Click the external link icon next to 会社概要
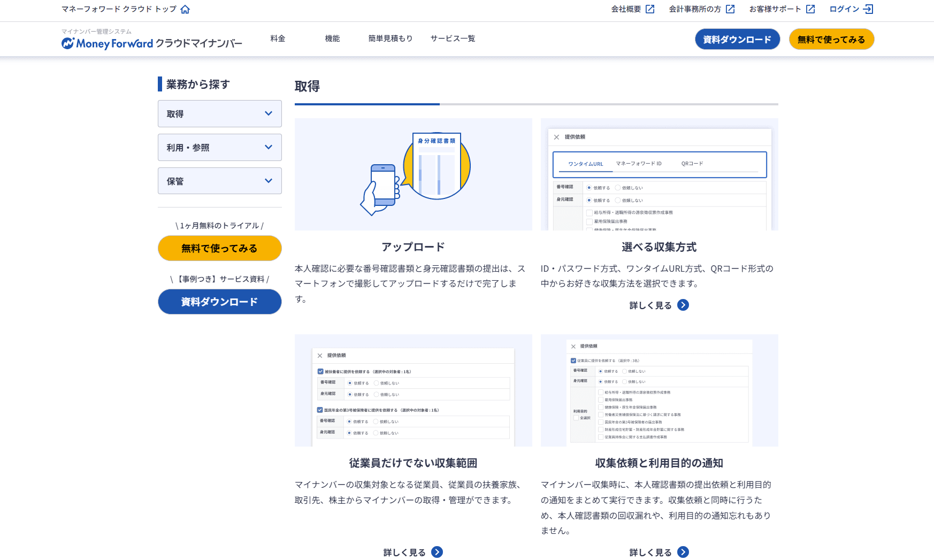Image resolution: width=934 pixels, height=560 pixels. pos(650,9)
